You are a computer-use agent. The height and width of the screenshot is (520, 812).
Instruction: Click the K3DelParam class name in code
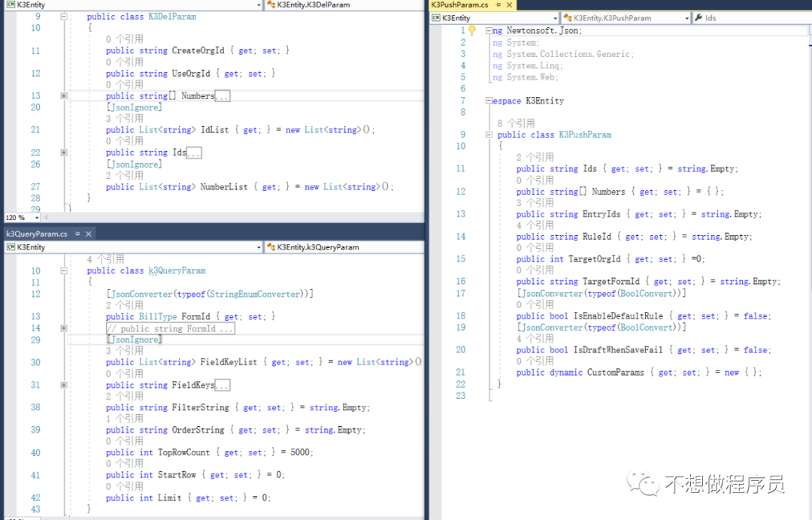click(172, 17)
